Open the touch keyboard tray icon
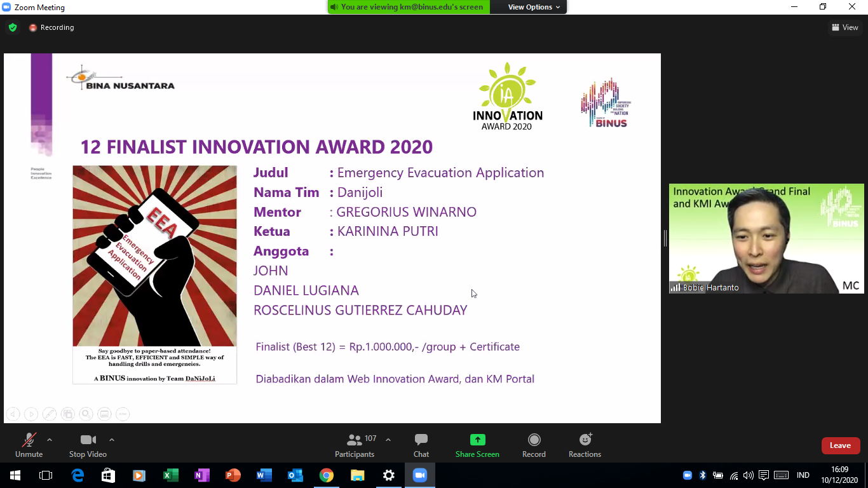The image size is (868, 488). pyautogui.click(x=781, y=475)
